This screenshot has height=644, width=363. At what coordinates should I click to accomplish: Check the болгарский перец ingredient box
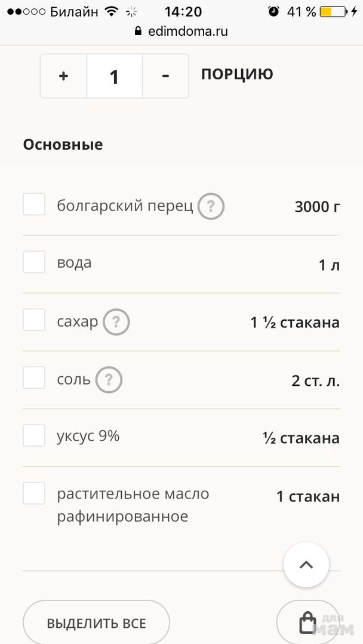click(34, 204)
